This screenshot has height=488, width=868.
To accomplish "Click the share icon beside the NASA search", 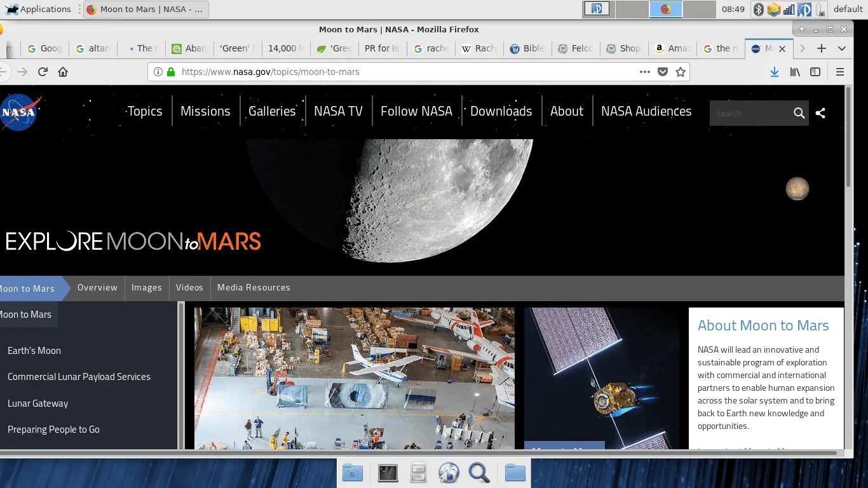I will tap(820, 112).
